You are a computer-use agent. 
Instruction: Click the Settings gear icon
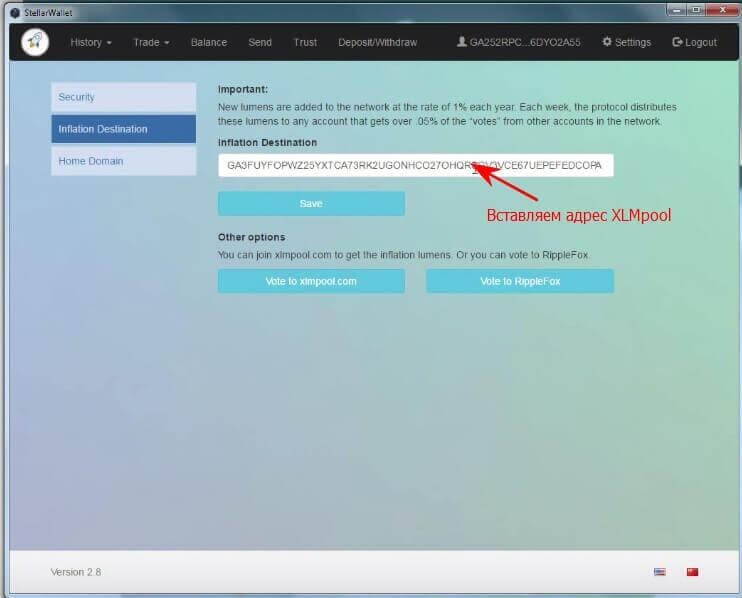pyautogui.click(x=607, y=42)
